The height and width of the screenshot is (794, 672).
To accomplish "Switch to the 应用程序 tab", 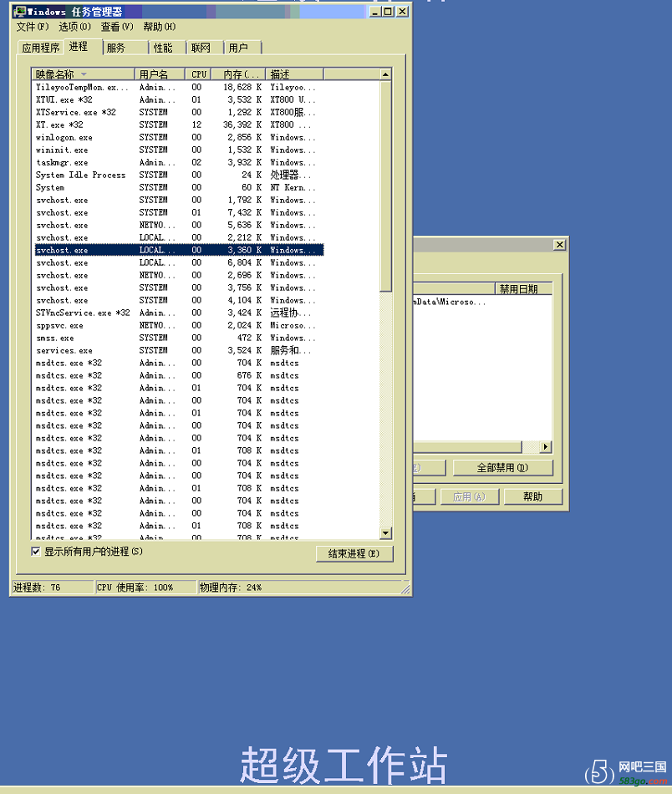I will tap(40, 48).
